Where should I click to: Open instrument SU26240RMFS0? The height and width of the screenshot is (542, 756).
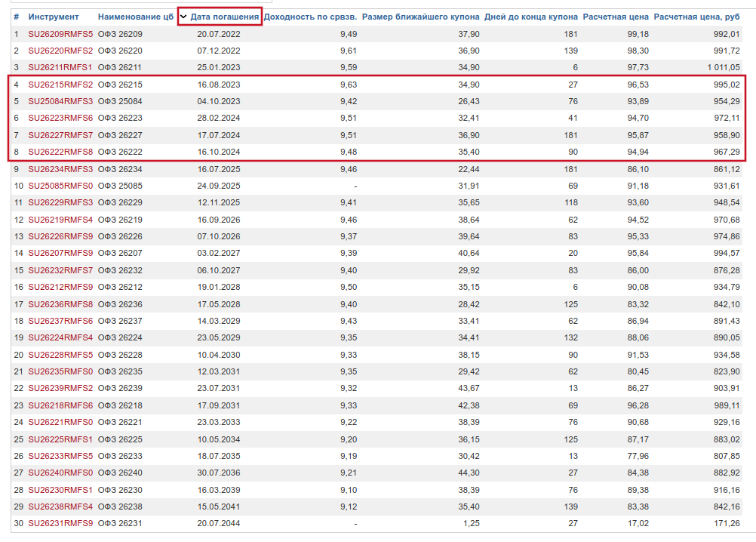(60, 473)
